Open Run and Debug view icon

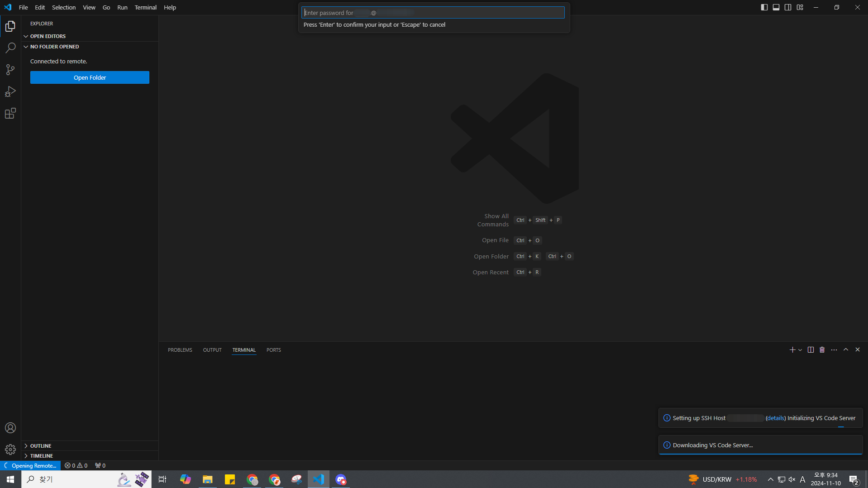pyautogui.click(x=10, y=91)
